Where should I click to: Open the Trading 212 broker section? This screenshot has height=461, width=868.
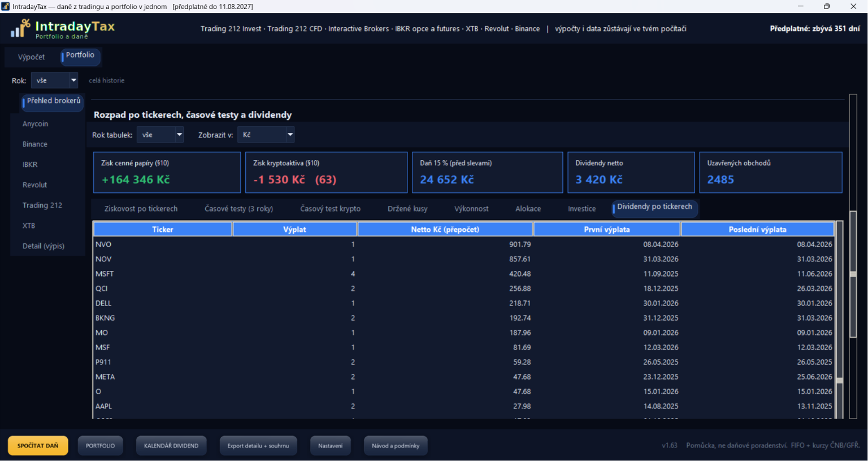(x=42, y=205)
